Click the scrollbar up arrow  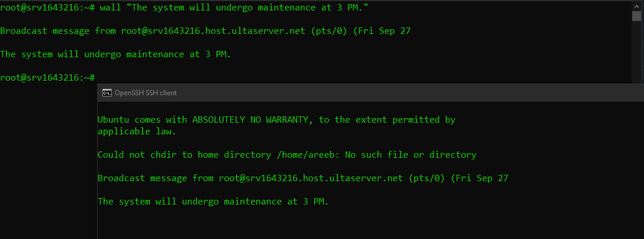click(x=636, y=5)
